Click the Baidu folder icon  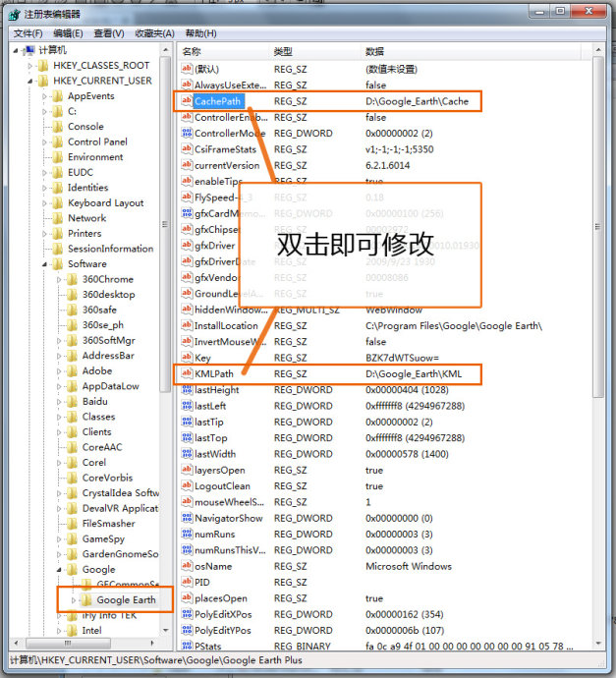click(x=71, y=401)
